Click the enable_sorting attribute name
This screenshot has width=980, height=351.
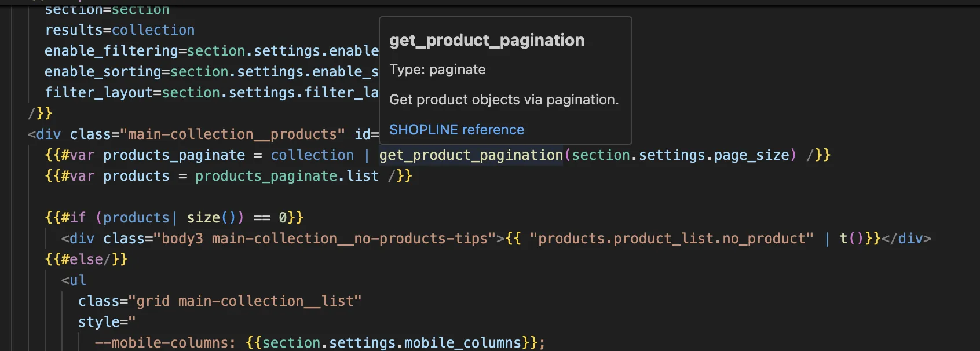103,72
